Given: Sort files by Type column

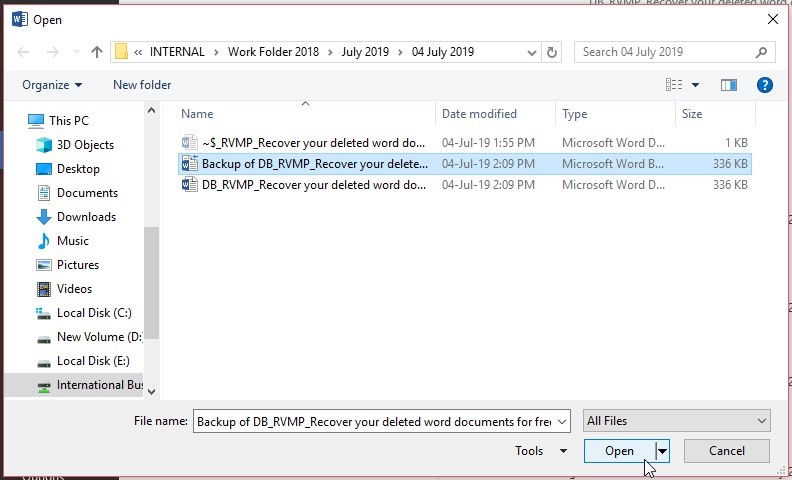Looking at the screenshot, I should point(574,114).
